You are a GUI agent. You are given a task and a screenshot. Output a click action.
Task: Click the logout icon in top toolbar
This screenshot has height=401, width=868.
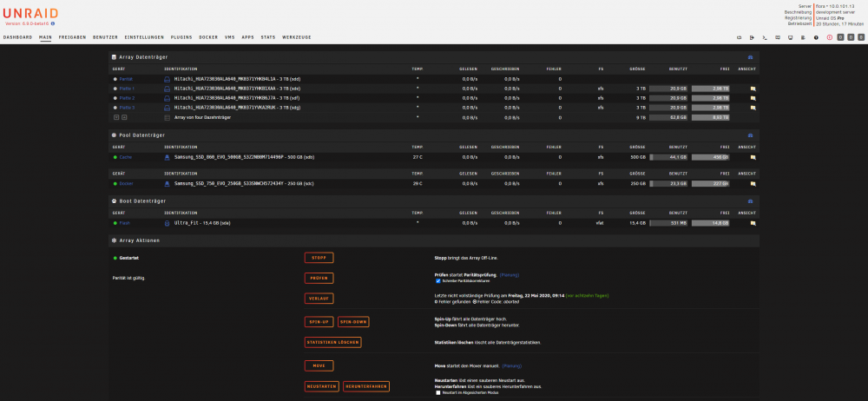tap(752, 37)
